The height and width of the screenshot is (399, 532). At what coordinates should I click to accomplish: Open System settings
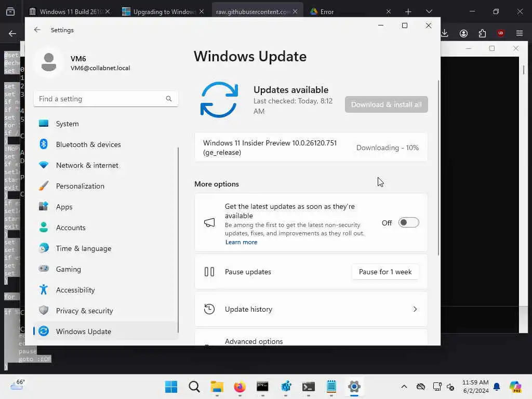pos(106,124)
